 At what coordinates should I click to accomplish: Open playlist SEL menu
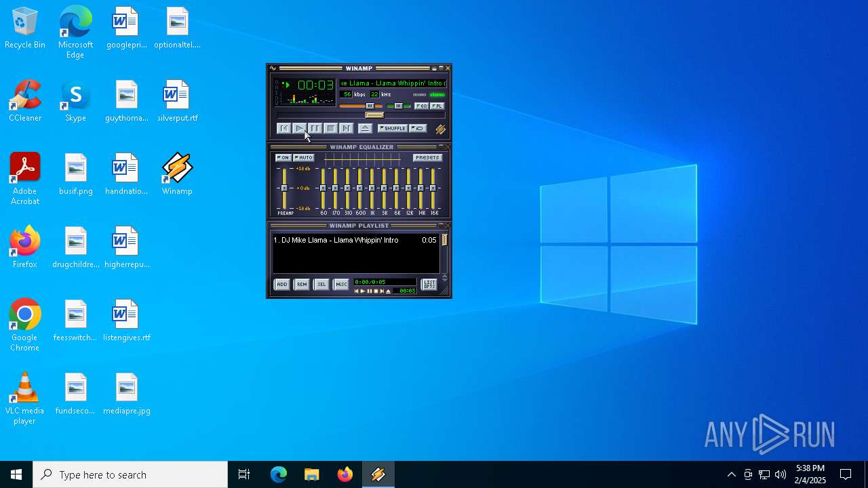click(x=321, y=285)
